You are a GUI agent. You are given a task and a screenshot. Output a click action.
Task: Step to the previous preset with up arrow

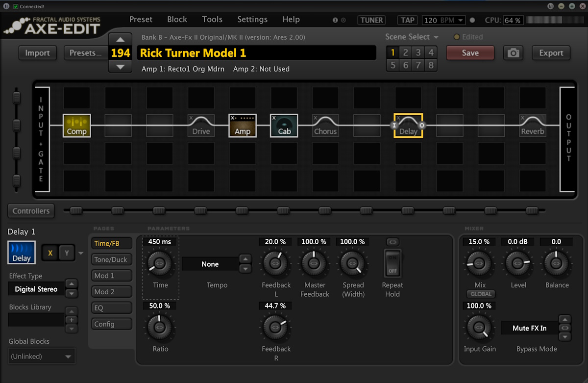pos(121,39)
